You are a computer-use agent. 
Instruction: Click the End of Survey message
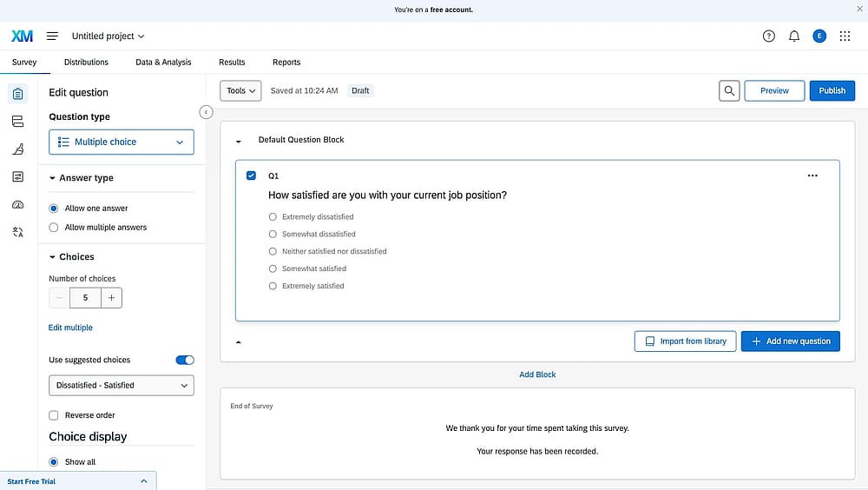point(537,440)
